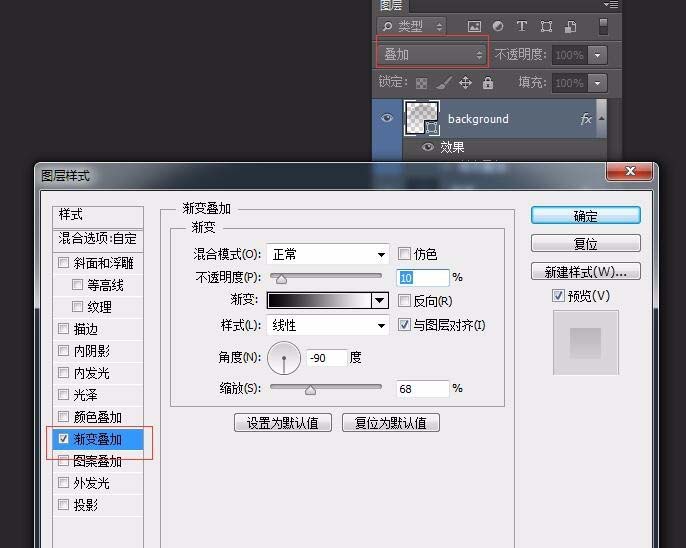Hide the background layer with the eye icon

(x=388, y=119)
